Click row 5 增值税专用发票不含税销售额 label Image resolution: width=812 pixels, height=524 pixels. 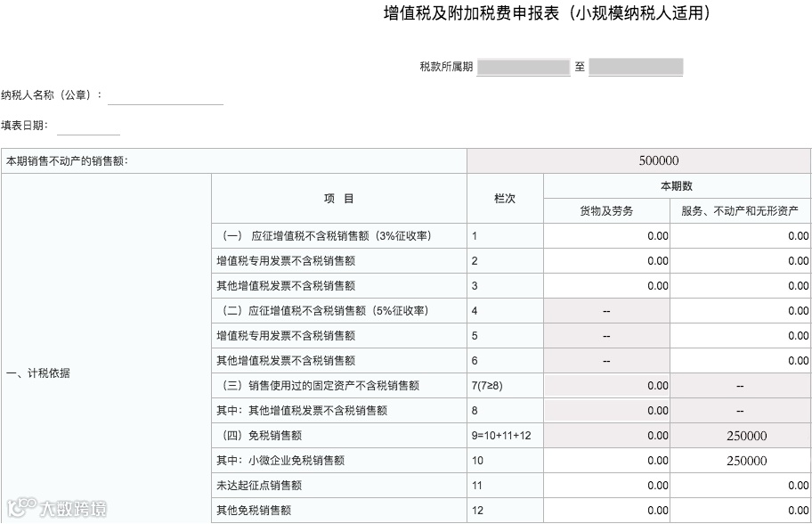point(286,335)
